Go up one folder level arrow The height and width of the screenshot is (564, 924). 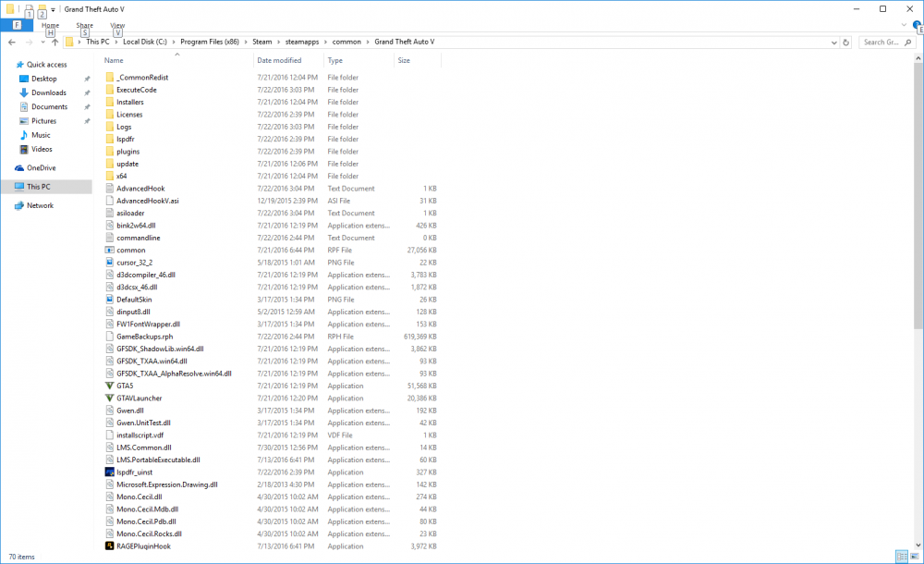pos(55,42)
